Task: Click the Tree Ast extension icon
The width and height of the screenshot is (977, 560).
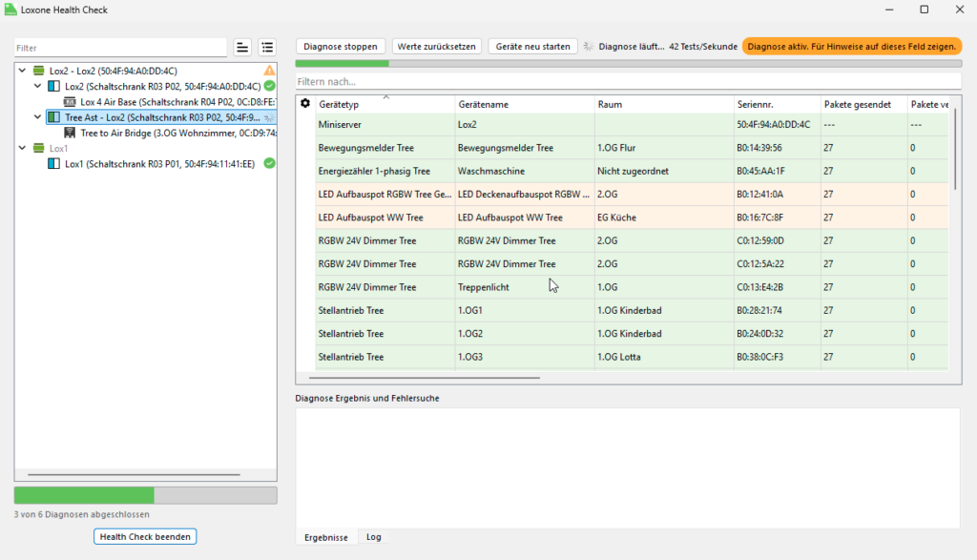Action: point(54,117)
